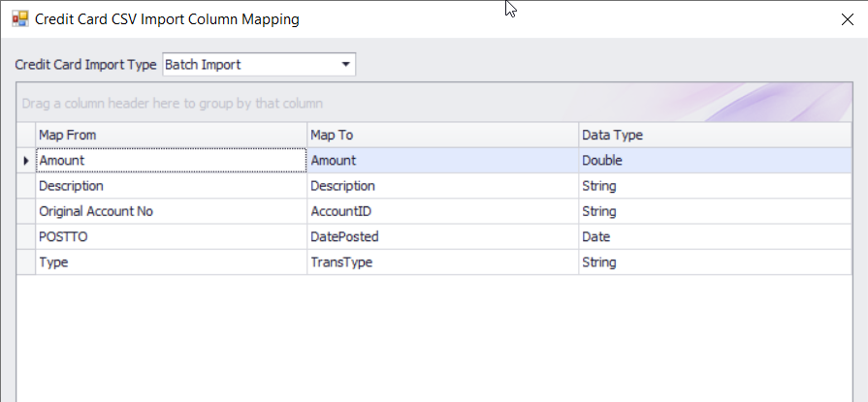
Task: Select Original Account No cell
Action: coord(171,211)
